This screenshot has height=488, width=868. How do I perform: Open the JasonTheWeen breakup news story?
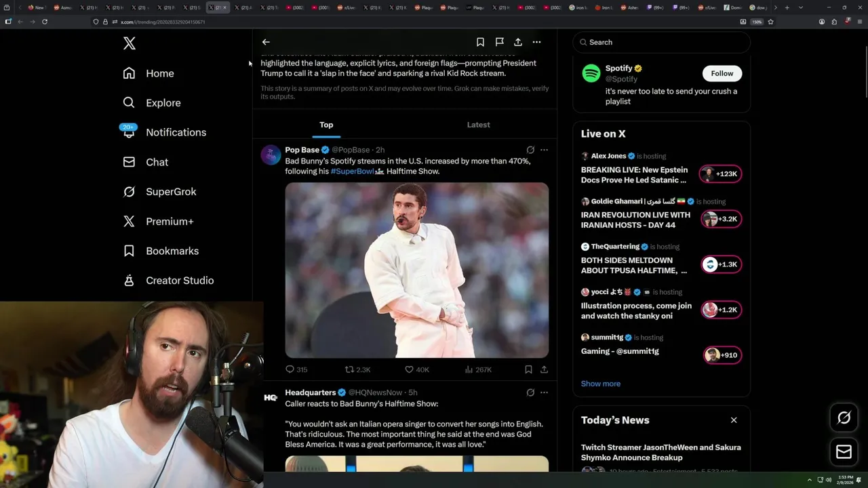click(x=661, y=453)
